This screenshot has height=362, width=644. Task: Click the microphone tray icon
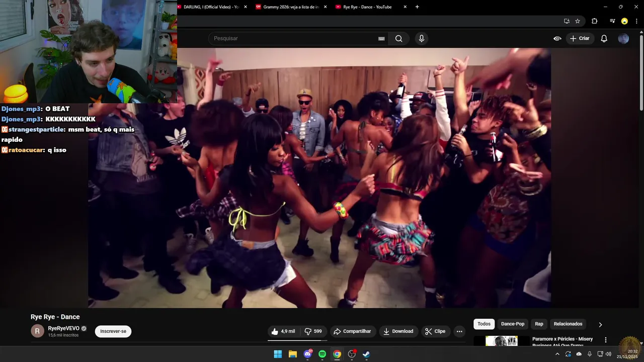(x=590, y=354)
